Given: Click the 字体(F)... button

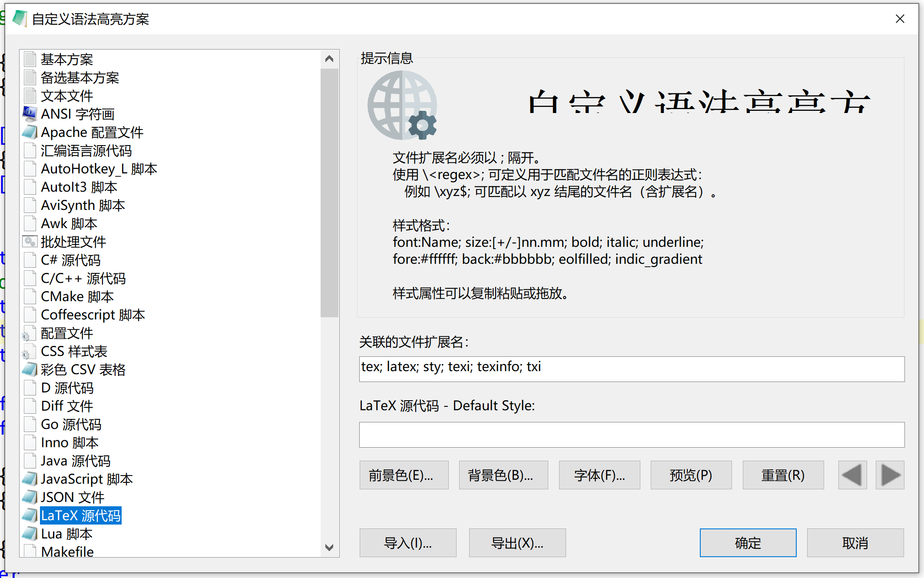Looking at the screenshot, I should [599, 475].
